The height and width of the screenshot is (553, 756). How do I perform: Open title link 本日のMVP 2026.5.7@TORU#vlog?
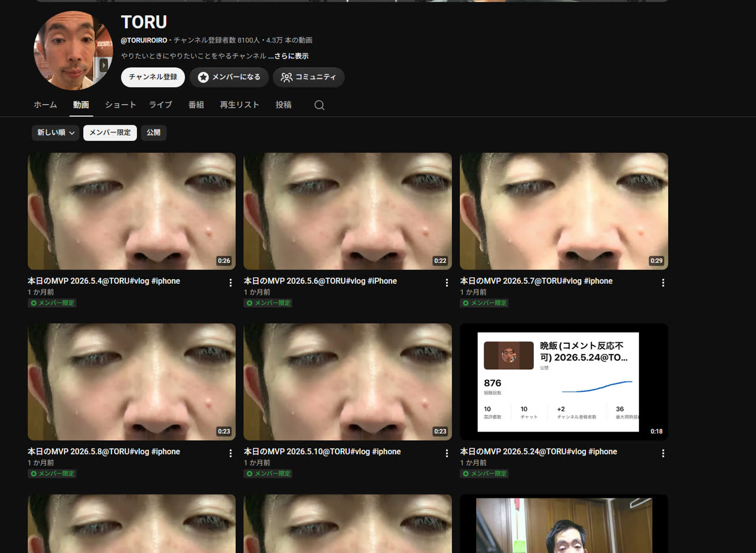click(x=536, y=281)
